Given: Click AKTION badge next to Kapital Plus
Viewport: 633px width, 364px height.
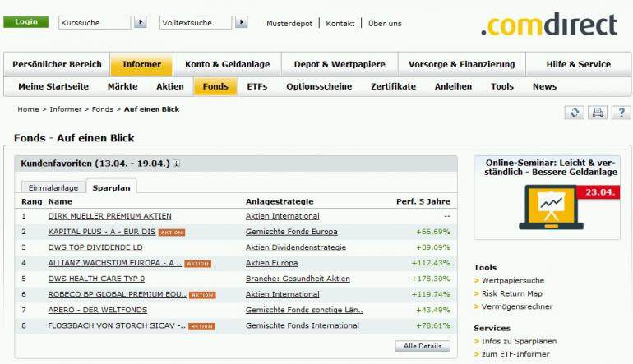Looking at the screenshot, I should point(172,233).
